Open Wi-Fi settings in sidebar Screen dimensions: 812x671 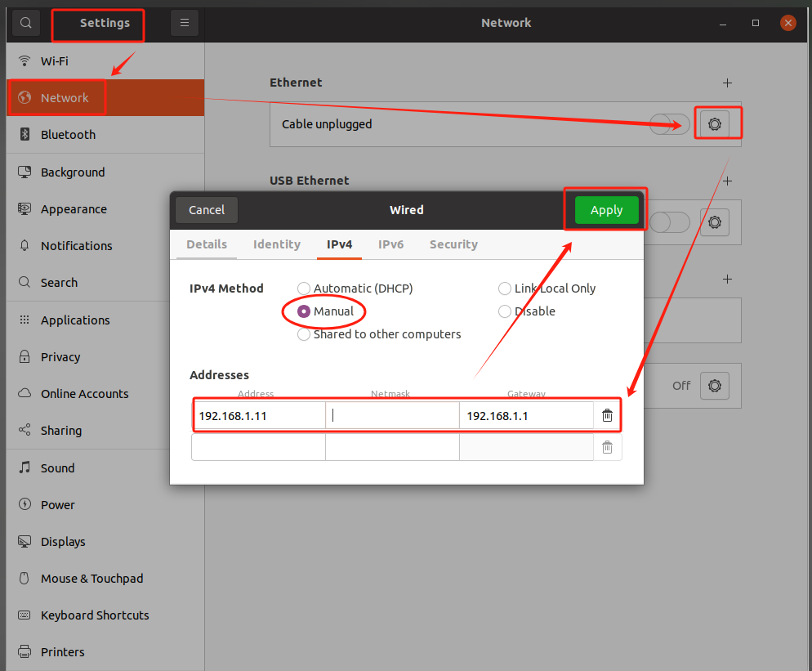coord(105,61)
